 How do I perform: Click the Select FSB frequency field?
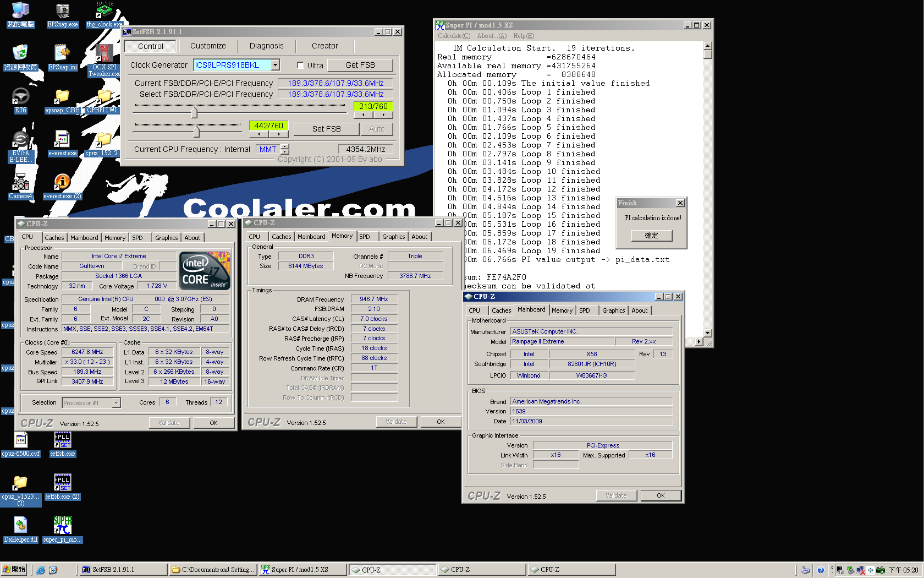click(x=335, y=94)
